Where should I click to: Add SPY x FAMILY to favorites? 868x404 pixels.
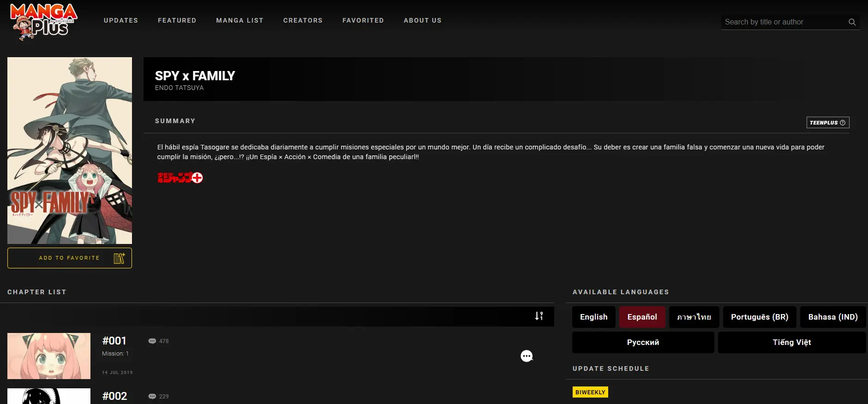click(x=70, y=258)
